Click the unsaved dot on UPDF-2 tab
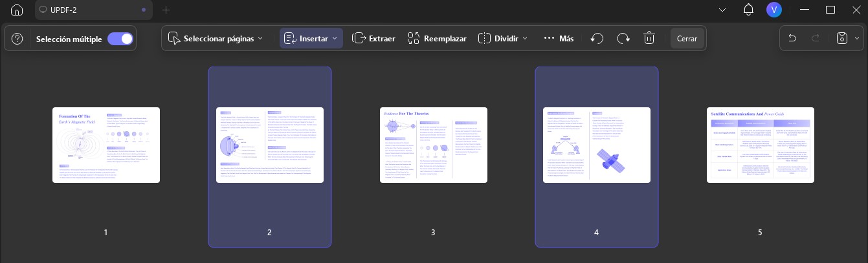 click(143, 10)
